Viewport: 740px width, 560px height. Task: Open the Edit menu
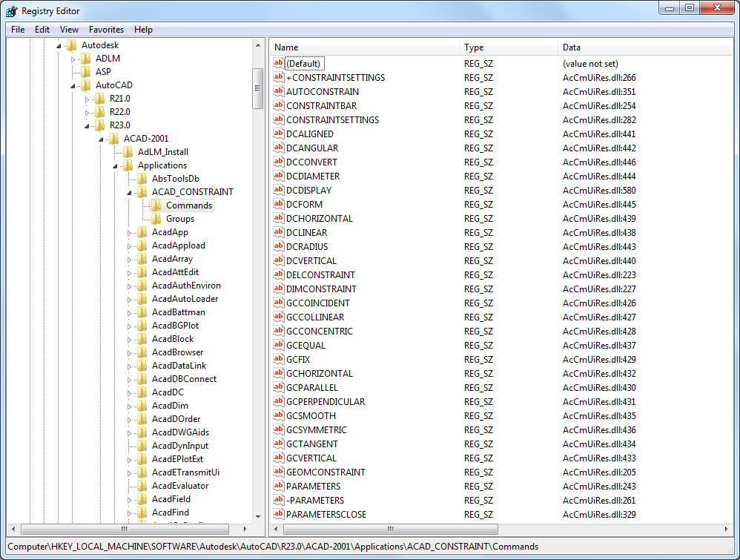tap(42, 29)
